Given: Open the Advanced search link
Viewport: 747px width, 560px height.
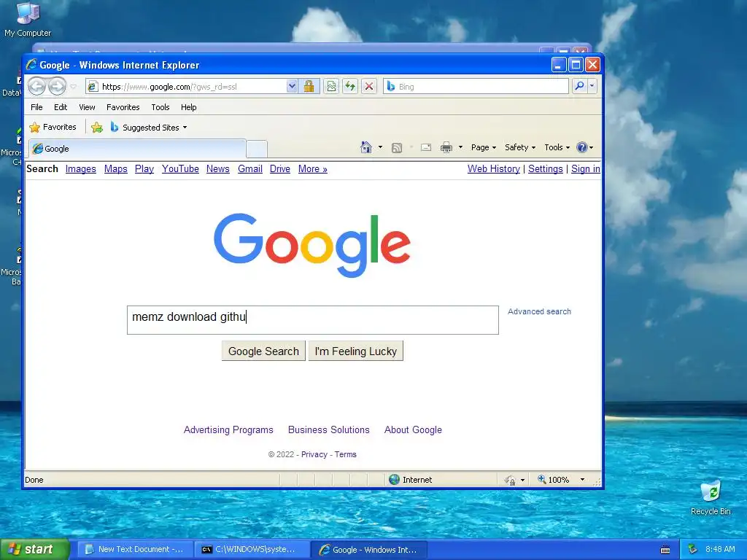Looking at the screenshot, I should (x=539, y=311).
